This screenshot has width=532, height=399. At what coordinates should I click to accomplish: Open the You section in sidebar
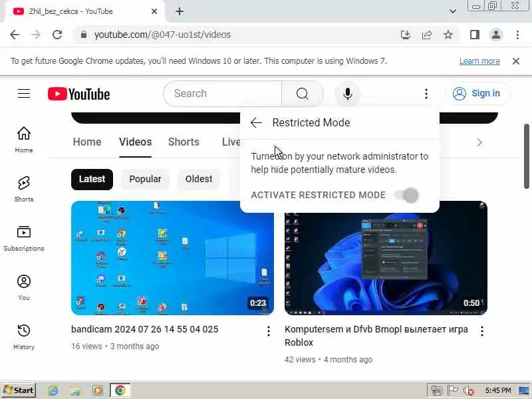(24, 287)
